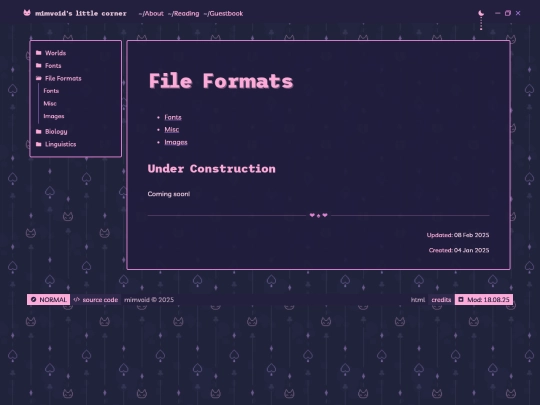Click the minimize icon in header
This screenshot has width=540, height=405.
tap(497, 13)
